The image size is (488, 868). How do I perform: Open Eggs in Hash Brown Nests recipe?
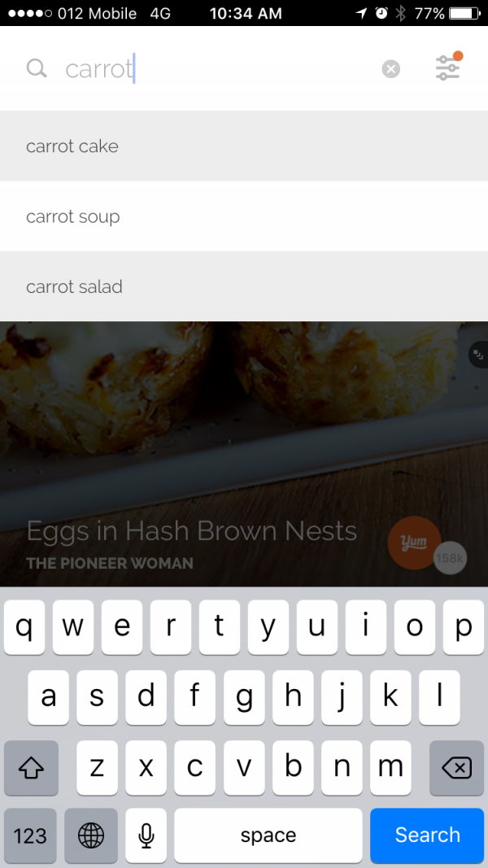point(191,531)
